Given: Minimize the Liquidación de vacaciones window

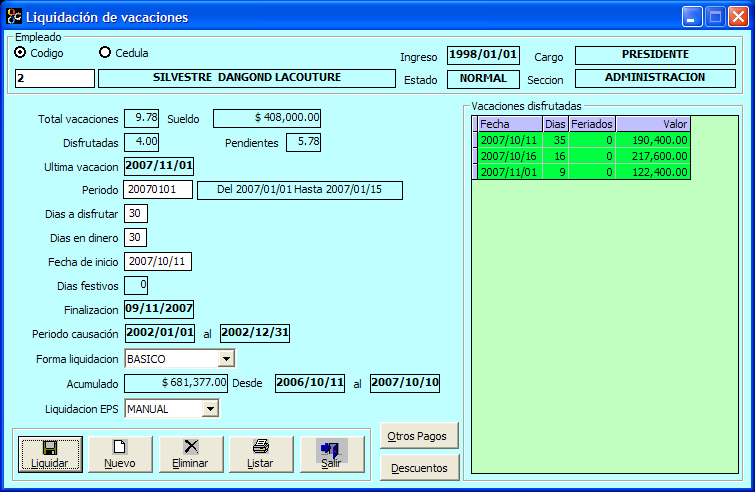Looking at the screenshot, I should pyautogui.click(x=692, y=16).
